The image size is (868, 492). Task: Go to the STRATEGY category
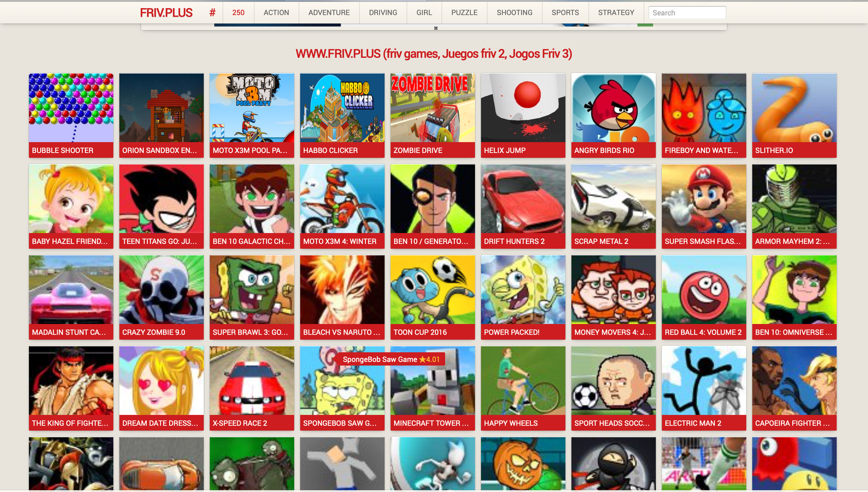click(x=616, y=13)
